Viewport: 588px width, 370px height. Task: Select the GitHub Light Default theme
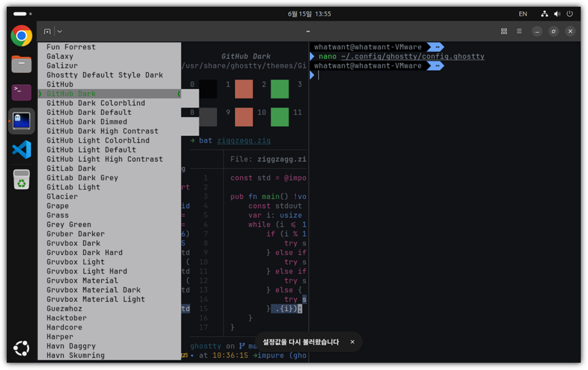point(109,149)
